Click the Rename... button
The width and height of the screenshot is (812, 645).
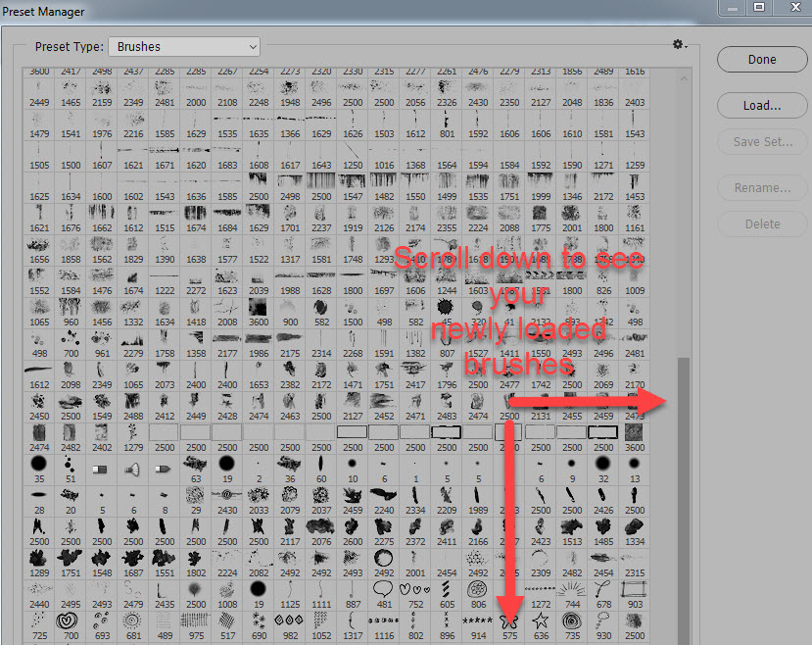(762, 188)
